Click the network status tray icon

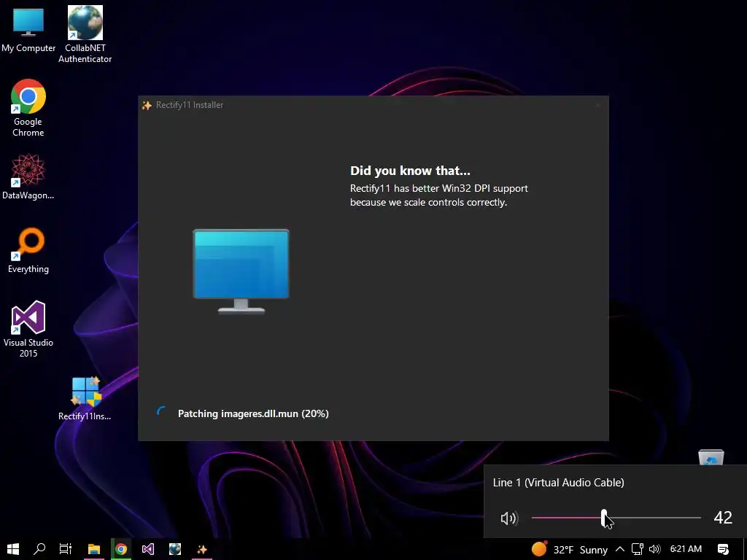point(637,549)
